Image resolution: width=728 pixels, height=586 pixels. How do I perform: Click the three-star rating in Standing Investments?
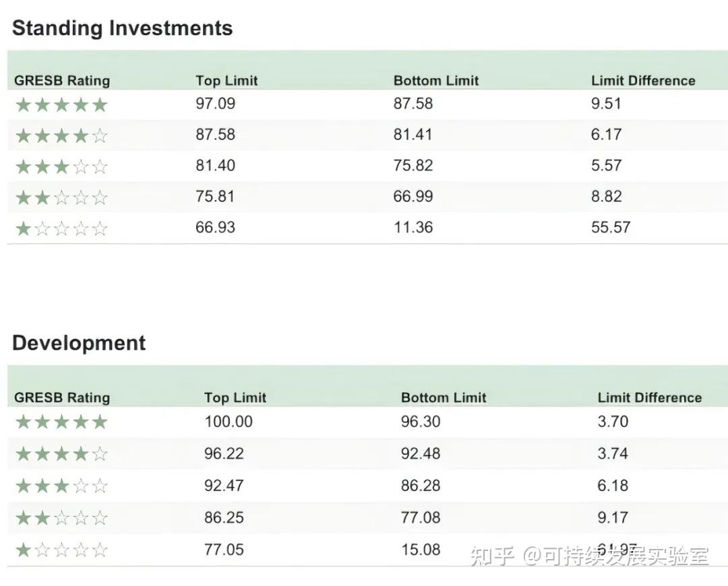click(x=61, y=167)
